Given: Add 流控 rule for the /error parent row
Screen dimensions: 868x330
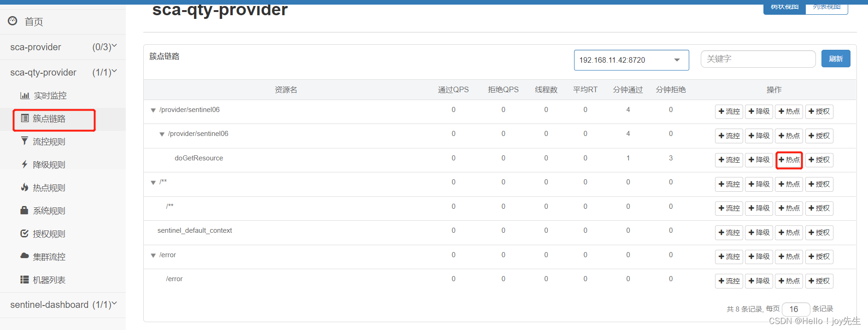Looking at the screenshot, I should (729, 257).
